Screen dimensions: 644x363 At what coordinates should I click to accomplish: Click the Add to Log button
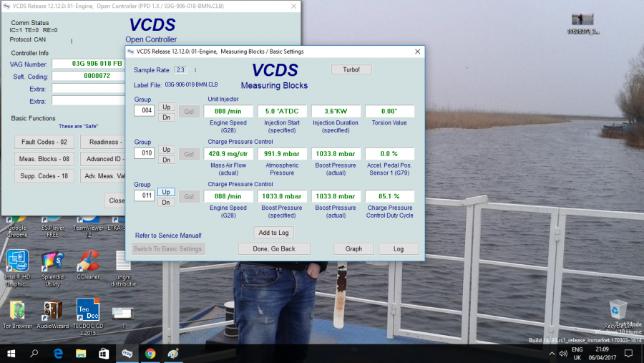pos(273,233)
